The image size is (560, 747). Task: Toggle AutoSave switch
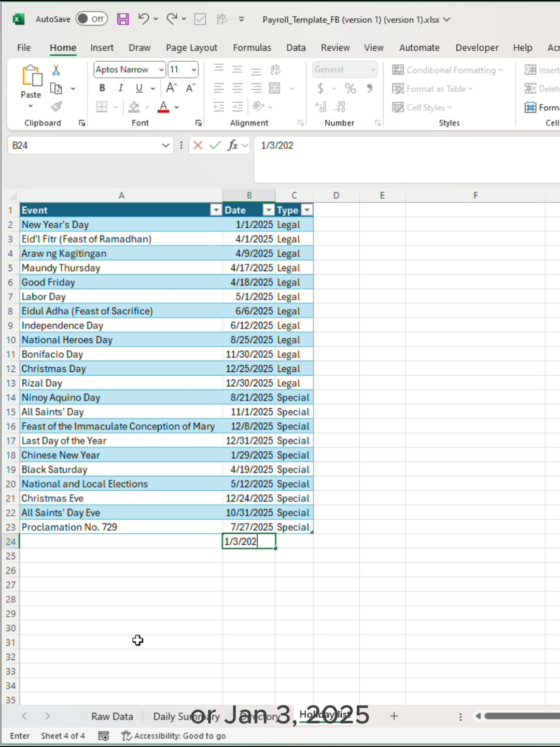point(91,19)
